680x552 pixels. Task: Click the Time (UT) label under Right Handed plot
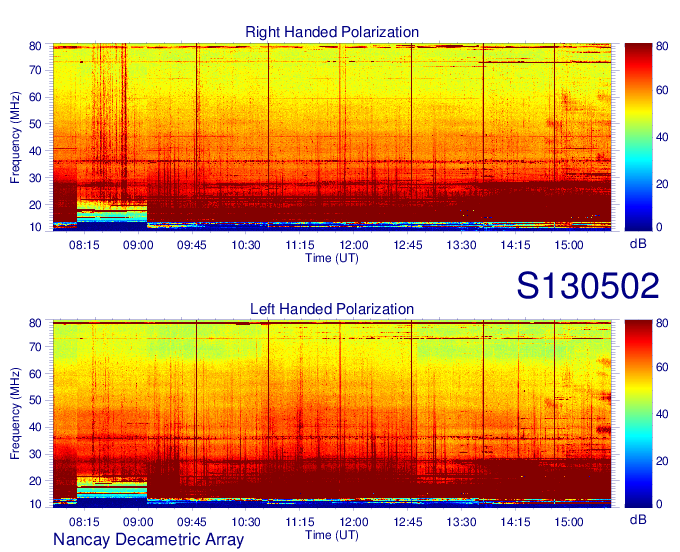(332, 258)
